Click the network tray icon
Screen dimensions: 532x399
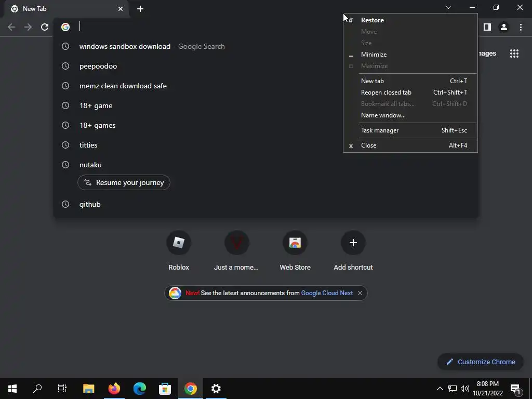pyautogui.click(x=453, y=389)
